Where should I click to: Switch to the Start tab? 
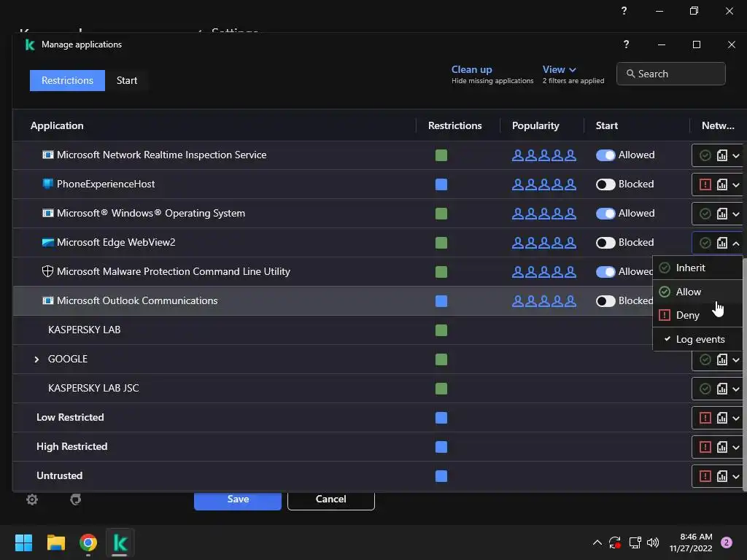coord(127,80)
